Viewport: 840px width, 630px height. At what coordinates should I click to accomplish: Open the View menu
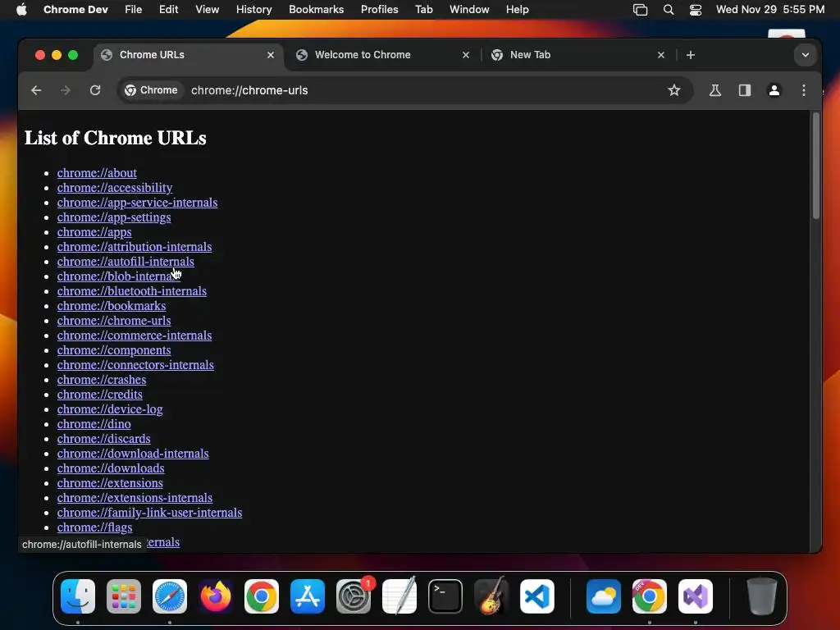coord(207,10)
